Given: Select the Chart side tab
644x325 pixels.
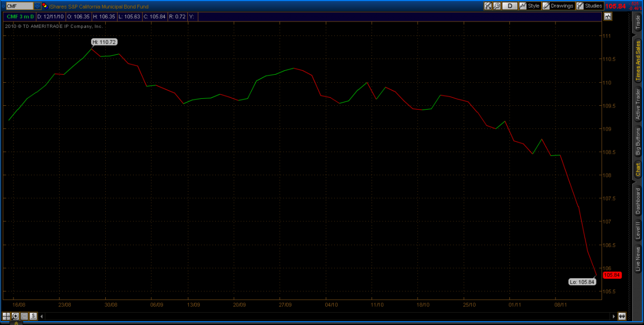Looking at the screenshot, I should click(x=638, y=170).
